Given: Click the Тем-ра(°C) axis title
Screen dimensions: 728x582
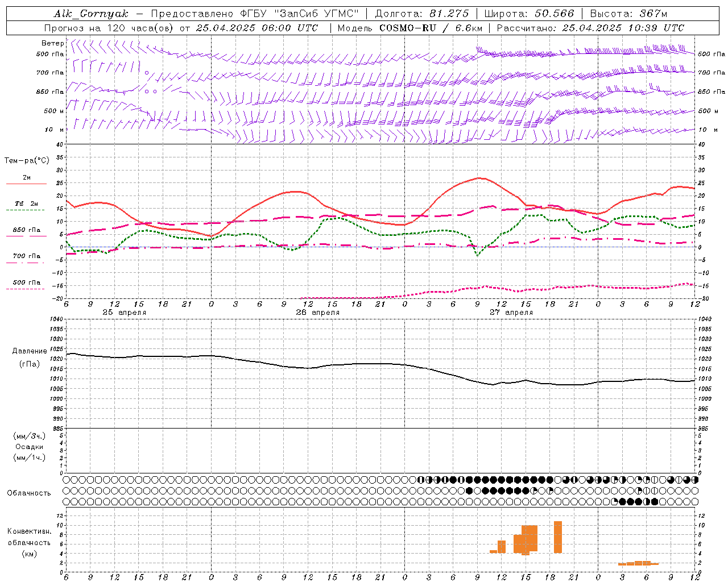Looking at the screenshot, I should click(x=27, y=161).
